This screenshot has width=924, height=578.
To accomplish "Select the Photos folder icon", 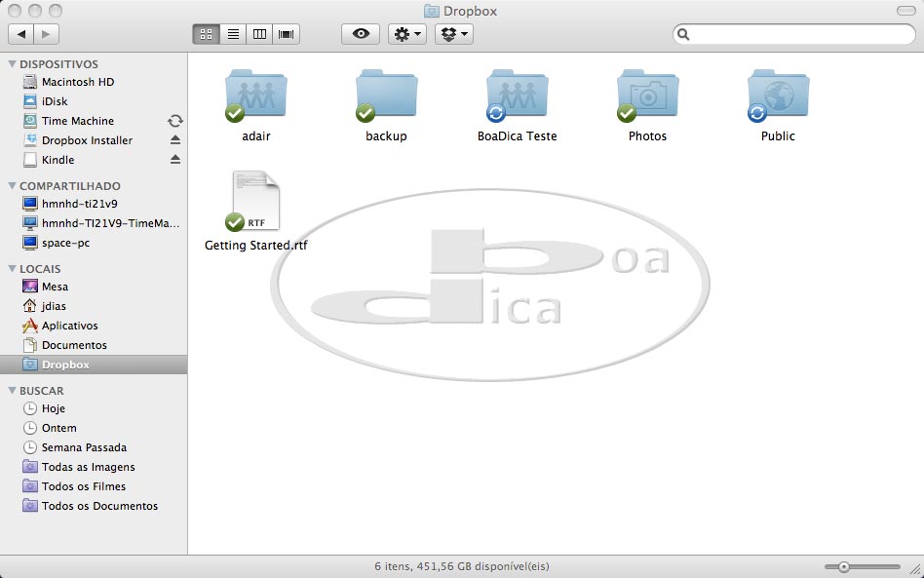I will pyautogui.click(x=647, y=95).
